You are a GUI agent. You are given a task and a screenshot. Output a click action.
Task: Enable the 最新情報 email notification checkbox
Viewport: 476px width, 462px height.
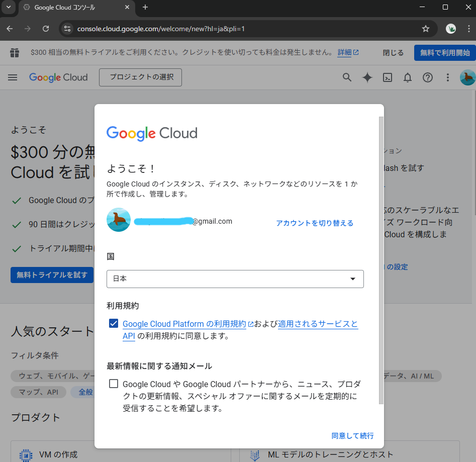(x=114, y=384)
